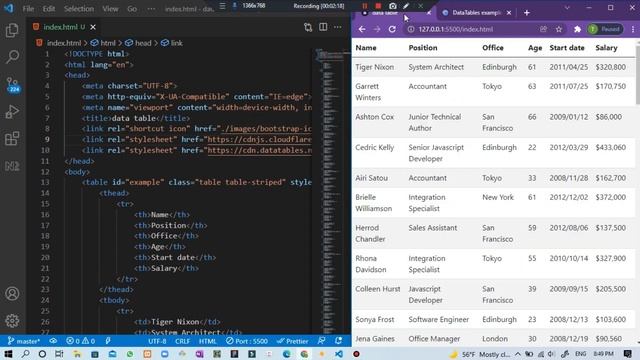
Task: Bookmark this page with the star icon
Action: [559, 29]
